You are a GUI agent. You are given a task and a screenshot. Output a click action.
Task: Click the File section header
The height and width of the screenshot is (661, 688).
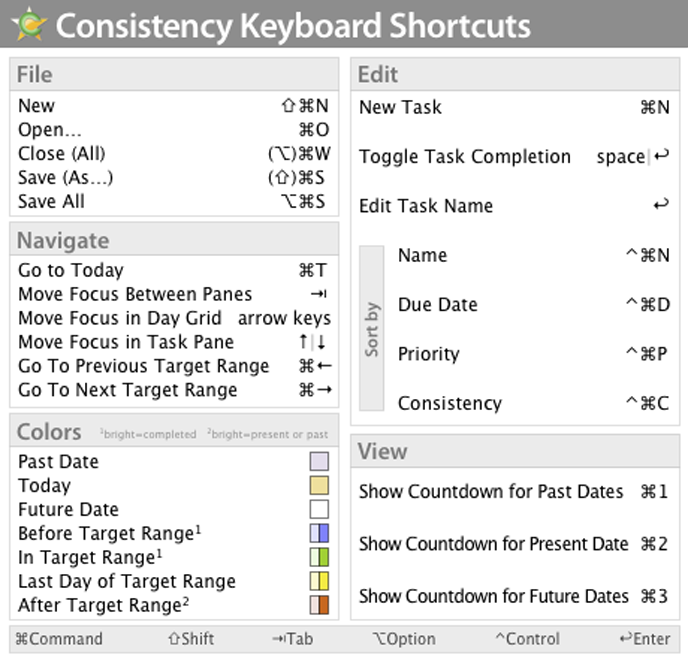(36, 74)
